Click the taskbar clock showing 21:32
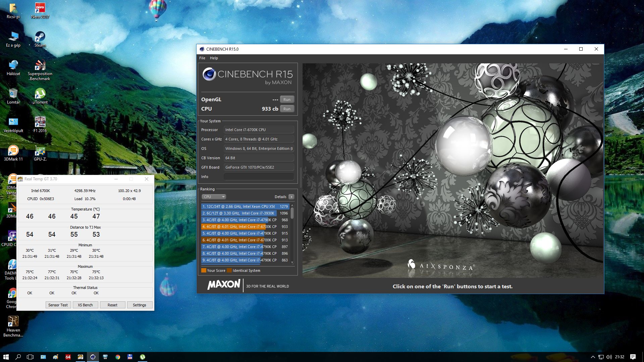The width and height of the screenshot is (644, 362). click(620, 357)
